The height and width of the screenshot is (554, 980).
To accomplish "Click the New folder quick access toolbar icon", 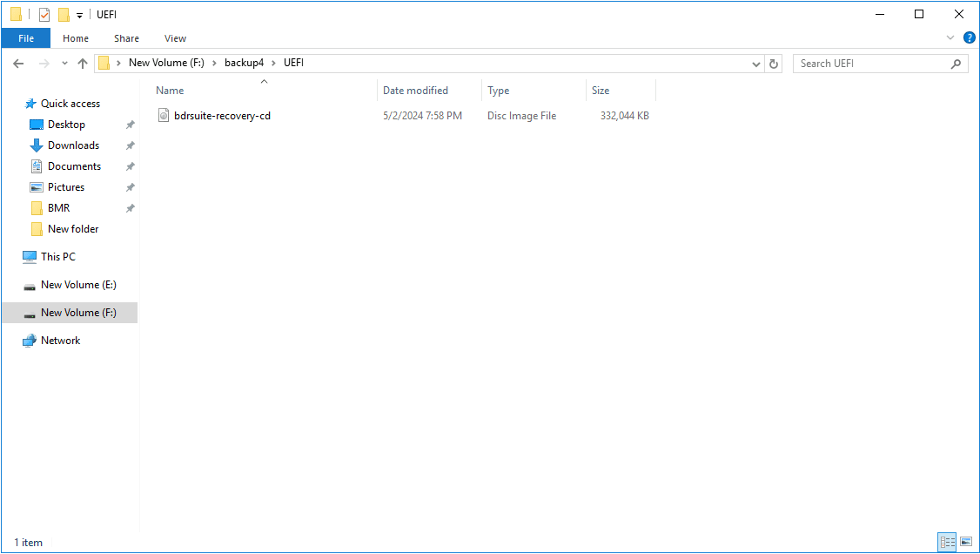I will coord(64,15).
